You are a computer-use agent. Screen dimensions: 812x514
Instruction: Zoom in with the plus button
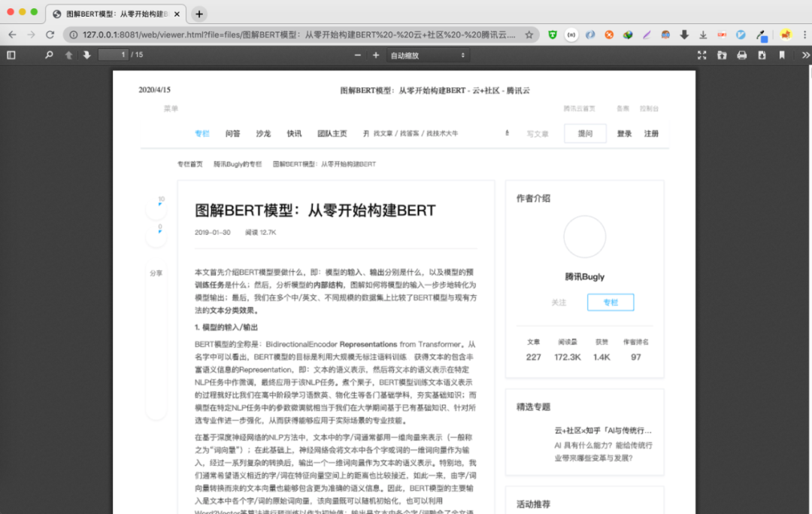tap(376, 55)
